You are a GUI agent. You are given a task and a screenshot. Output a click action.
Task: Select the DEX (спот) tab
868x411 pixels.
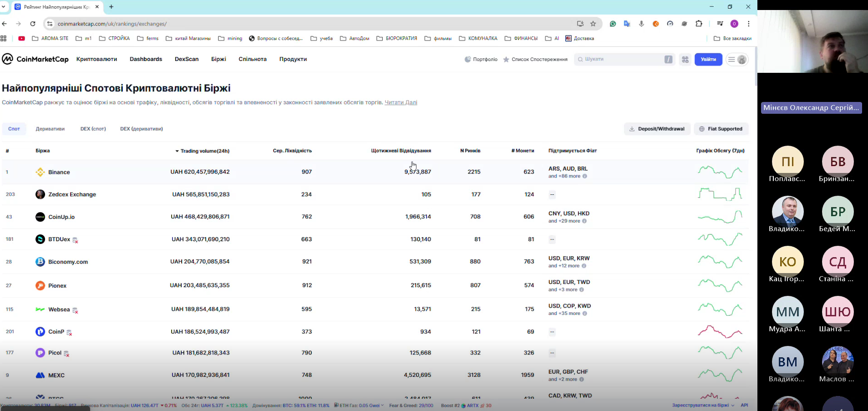(93, 129)
